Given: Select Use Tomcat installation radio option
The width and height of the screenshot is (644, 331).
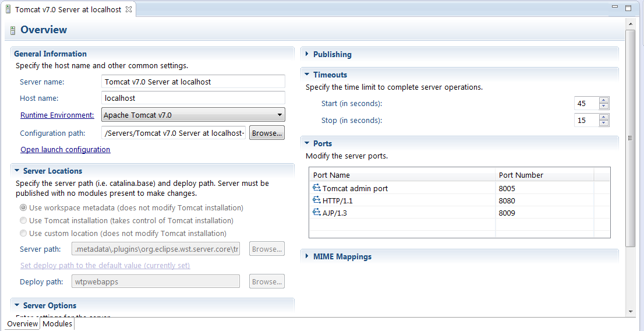Looking at the screenshot, I should (24, 220).
